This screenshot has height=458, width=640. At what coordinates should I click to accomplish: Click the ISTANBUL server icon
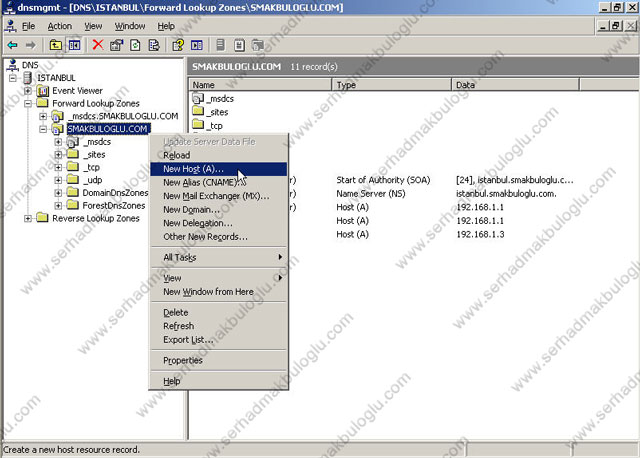click(28, 78)
